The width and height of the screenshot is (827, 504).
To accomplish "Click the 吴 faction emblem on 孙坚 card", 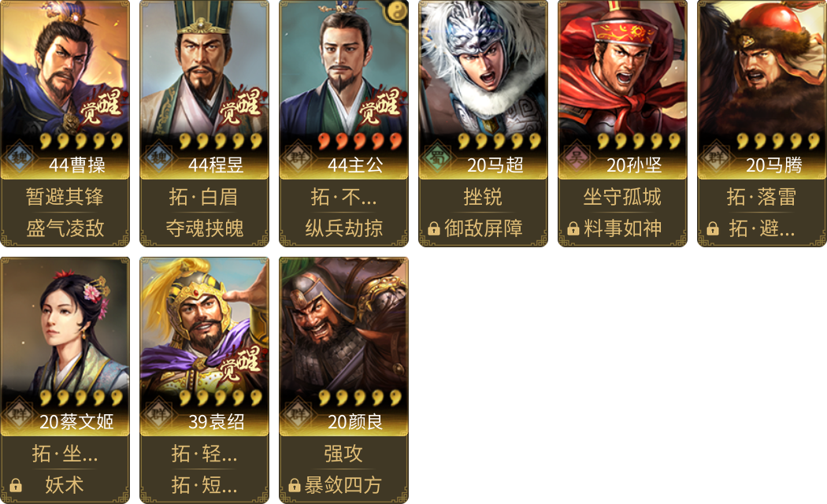I will (x=577, y=157).
